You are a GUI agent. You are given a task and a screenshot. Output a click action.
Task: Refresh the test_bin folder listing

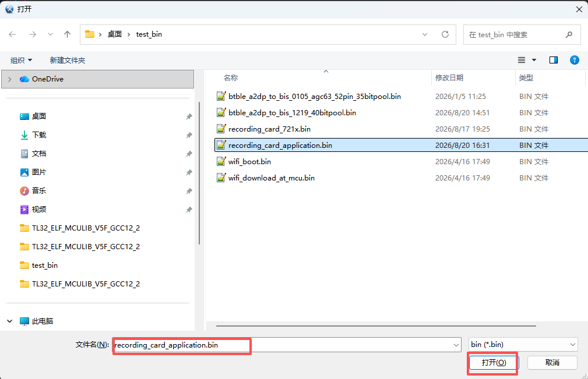click(445, 34)
